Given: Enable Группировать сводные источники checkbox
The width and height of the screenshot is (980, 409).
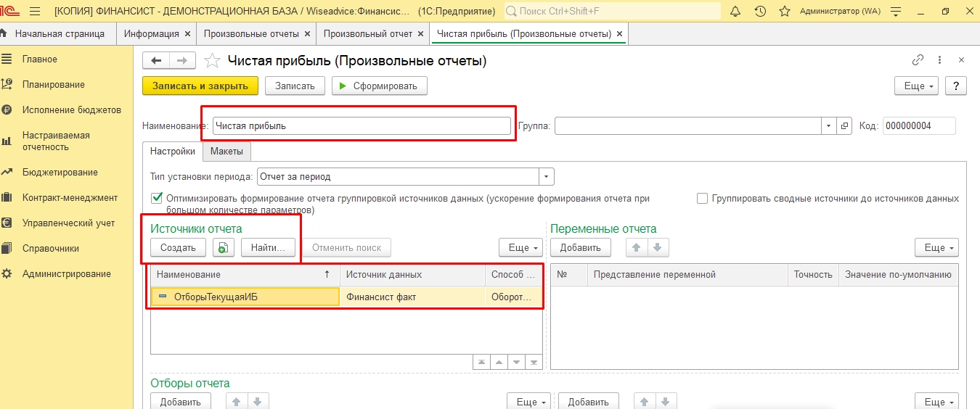Looking at the screenshot, I should [x=702, y=198].
